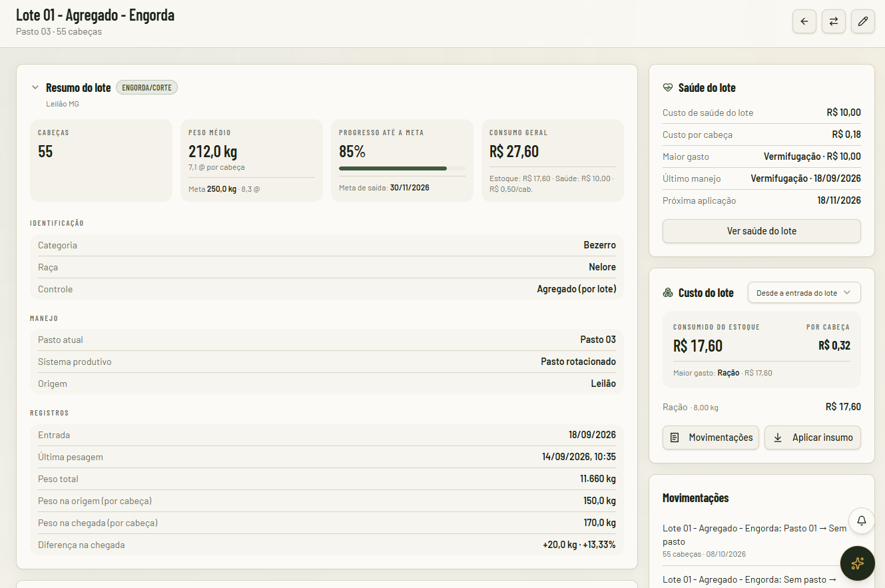The height and width of the screenshot is (588, 885).
Task: Click the Último manejo value Vermifugação 18/09/2026
Action: click(x=806, y=178)
